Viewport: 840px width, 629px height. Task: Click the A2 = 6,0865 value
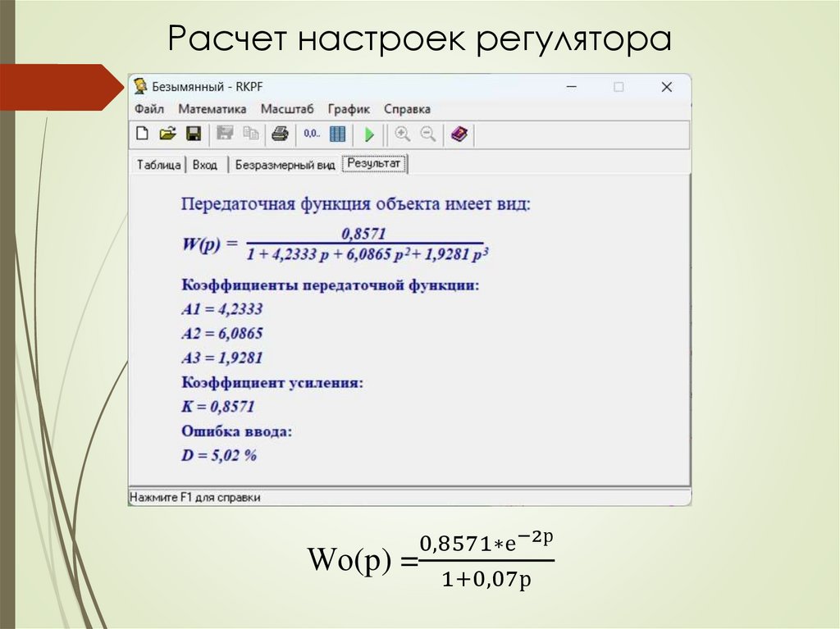click(222, 333)
